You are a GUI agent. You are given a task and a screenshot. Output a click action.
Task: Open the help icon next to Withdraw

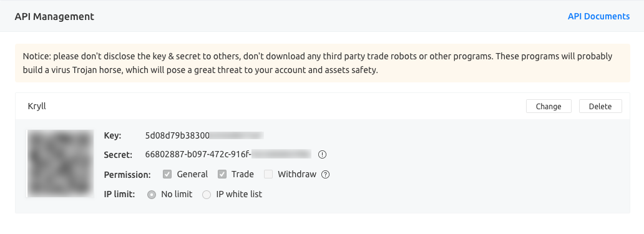(325, 175)
